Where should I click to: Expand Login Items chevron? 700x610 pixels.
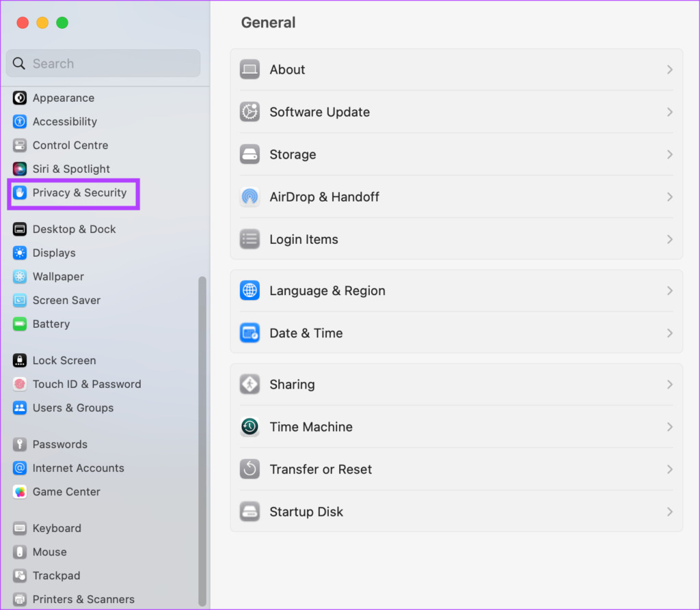[670, 239]
